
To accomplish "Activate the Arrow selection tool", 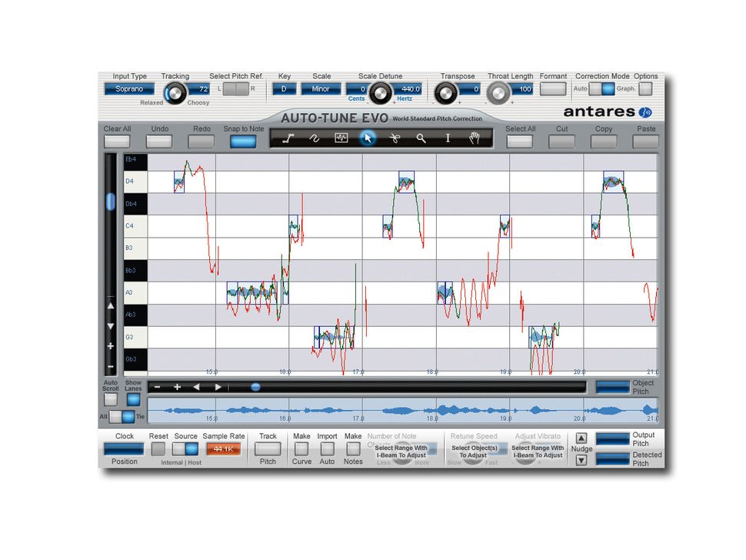I will 365,138.
